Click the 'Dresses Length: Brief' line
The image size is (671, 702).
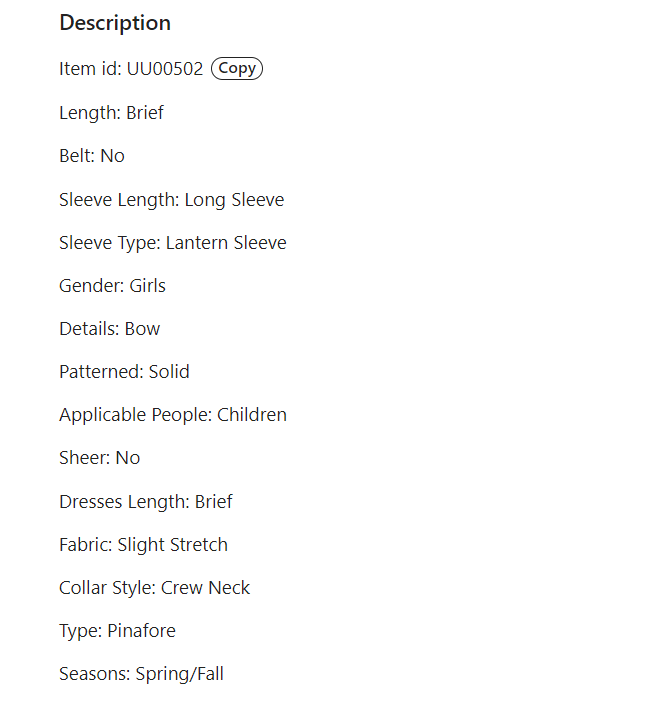click(146, 502)
